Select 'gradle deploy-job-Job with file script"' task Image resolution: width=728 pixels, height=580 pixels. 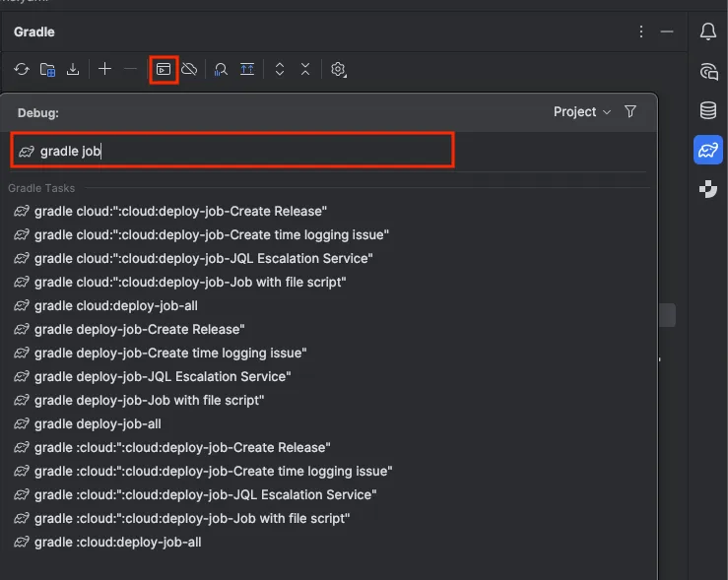click(x=329, y=401)
